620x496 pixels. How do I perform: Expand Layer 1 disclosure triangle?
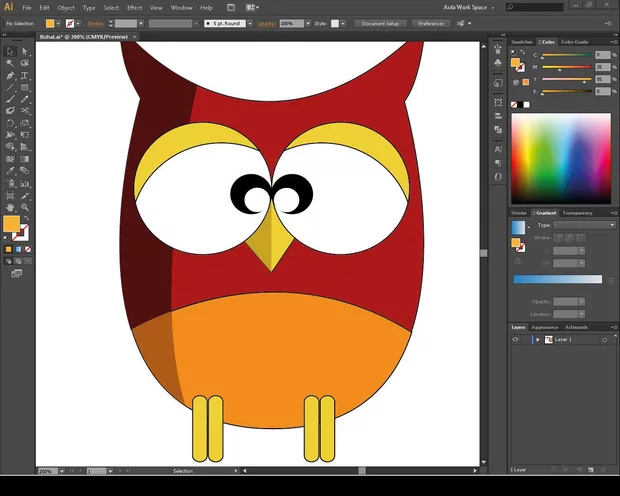coord(537,340)
